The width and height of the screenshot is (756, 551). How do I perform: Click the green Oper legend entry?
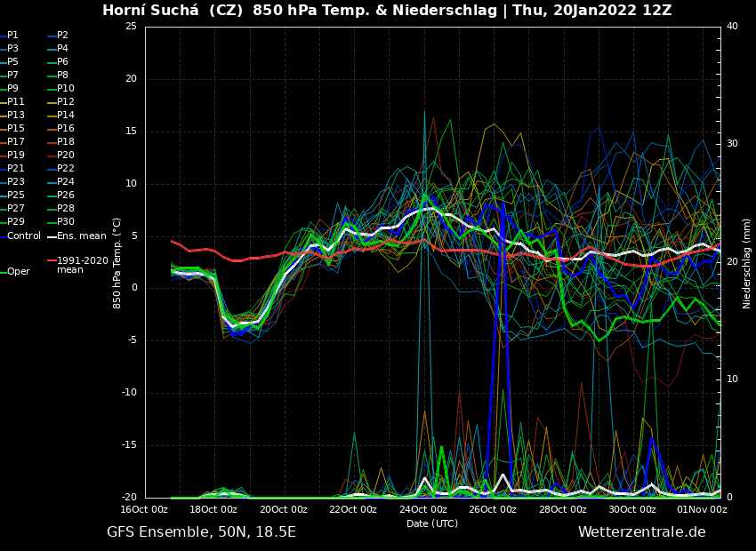coord(18,272)
